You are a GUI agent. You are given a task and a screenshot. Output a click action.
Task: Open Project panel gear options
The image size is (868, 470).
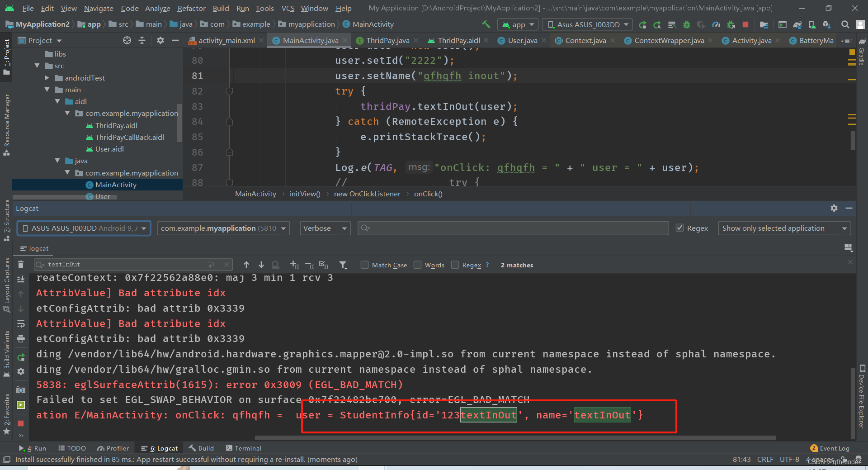click(160, 40)
